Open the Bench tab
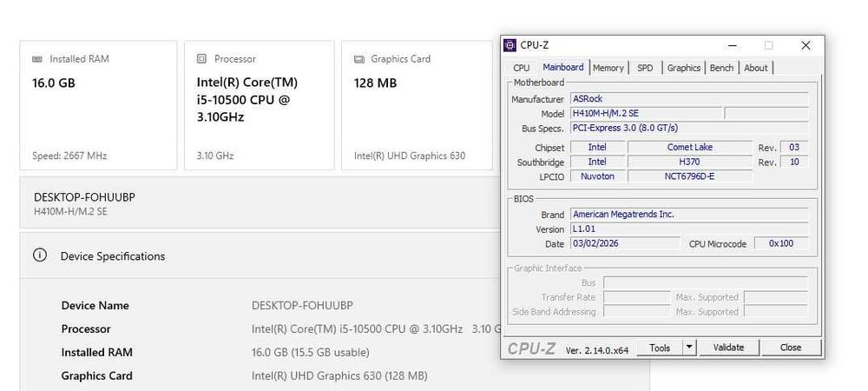This screenshot has height=391, width=868. tap(721, 68)
